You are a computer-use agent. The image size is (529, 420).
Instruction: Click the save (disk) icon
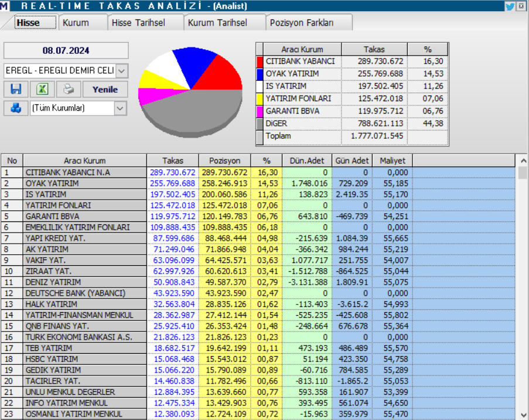click(x=16, y=88)
